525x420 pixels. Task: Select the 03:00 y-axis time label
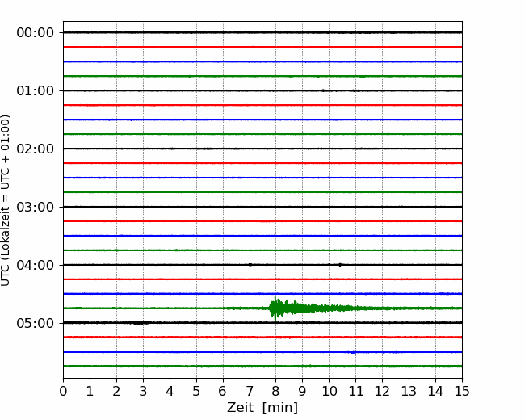click(x=36, y=207)
